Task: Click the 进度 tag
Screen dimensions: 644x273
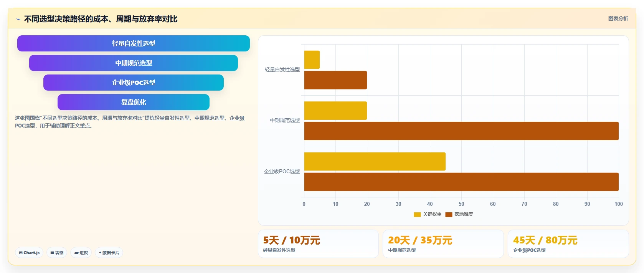Action: (x=81, y=253)
